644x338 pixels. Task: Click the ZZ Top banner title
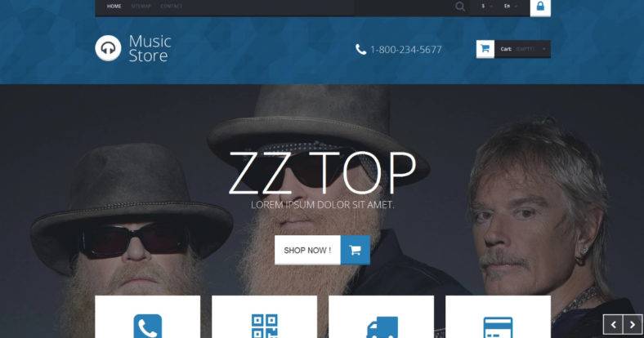(323, 173)
